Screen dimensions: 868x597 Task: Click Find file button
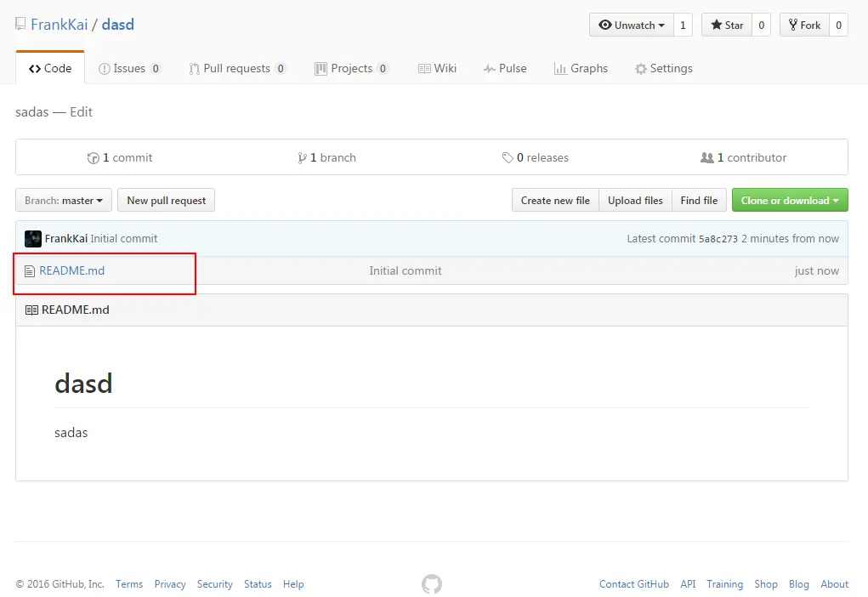point(699,200)
